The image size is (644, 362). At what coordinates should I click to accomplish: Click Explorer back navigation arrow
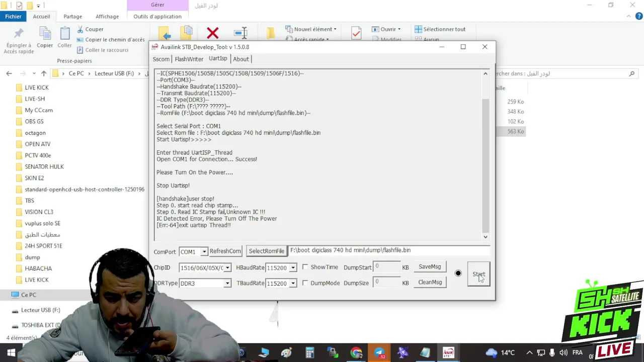click(9, 73)
